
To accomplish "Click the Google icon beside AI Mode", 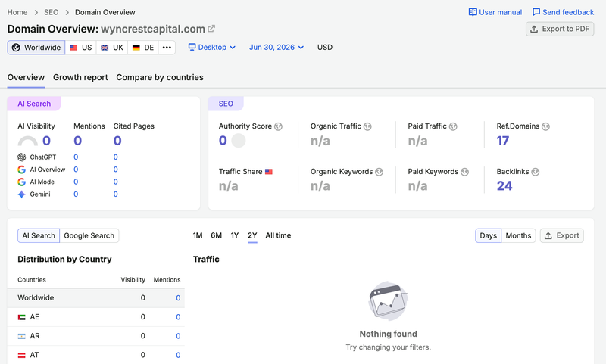I will [22, 182].
